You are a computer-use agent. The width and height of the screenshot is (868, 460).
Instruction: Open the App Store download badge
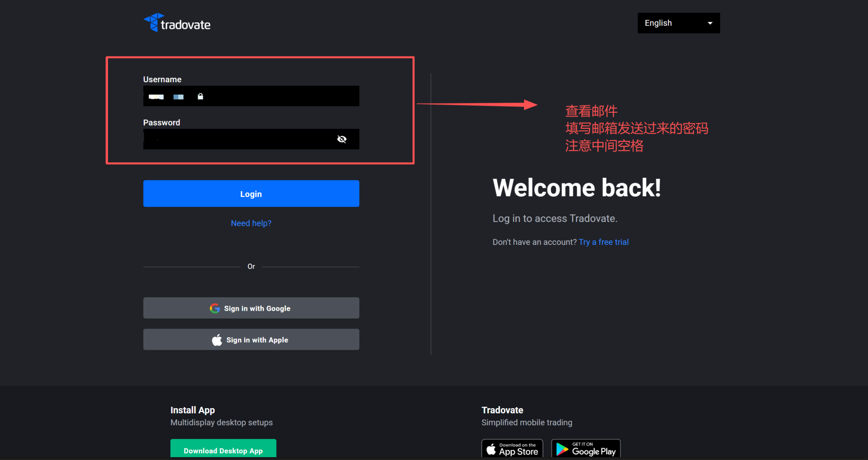pyautogui.click(x=512, y=449)
